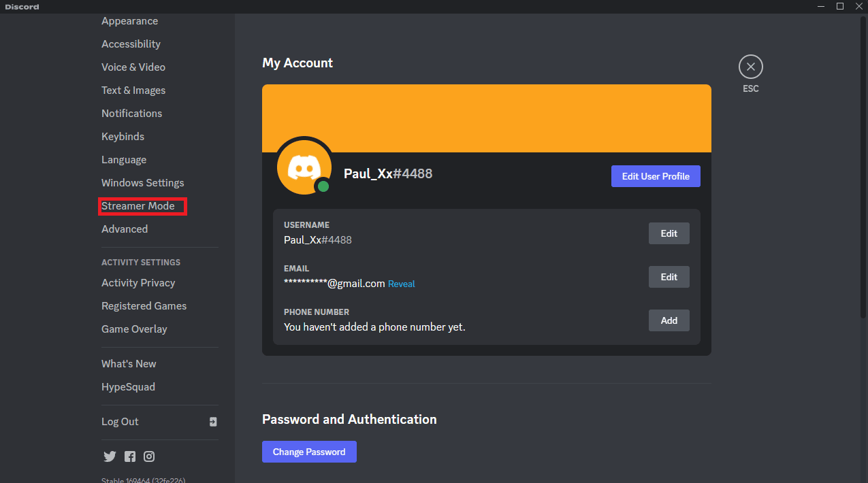
Task: Close settings with the ESC circle icon
Action: (x=750, y=67)
